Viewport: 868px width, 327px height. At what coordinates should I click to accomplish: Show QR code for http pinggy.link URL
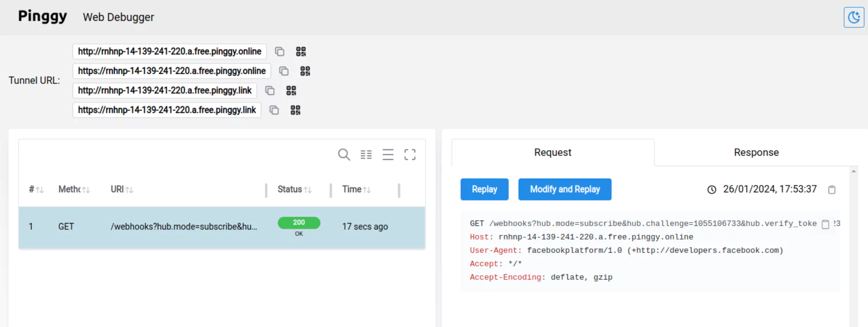coord(291,90)
